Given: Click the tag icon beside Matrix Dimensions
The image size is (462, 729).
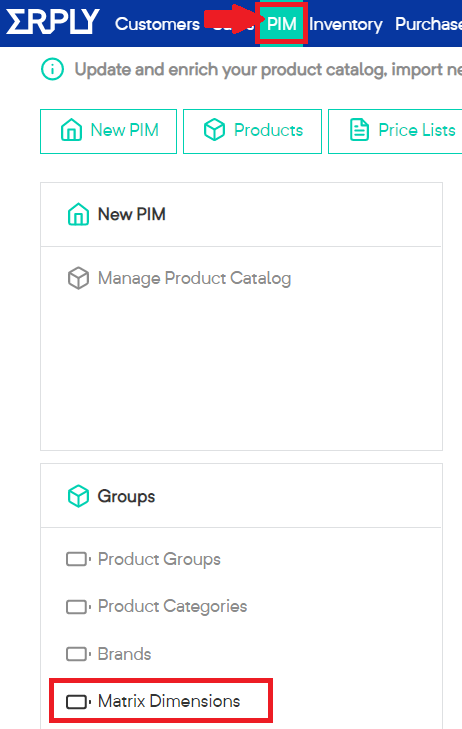Looking at the screenshot, I should click(x=78, y=702).
